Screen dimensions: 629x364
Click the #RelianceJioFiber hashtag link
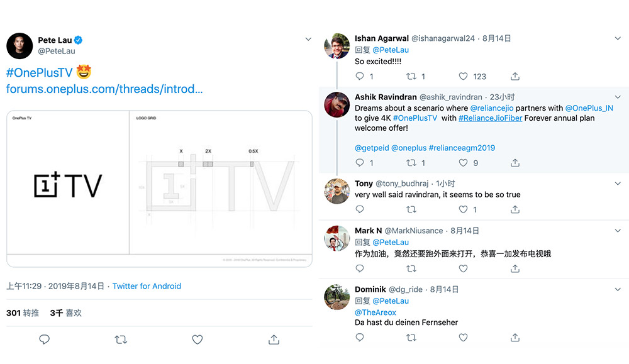[x=490, y=118]
